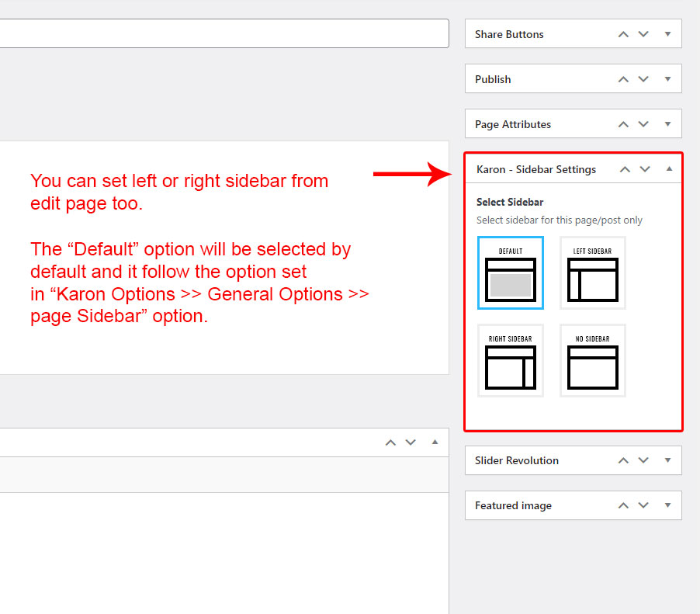The image size is (700, 614).
Task: Select the No Sidebar layout thumbnail
Action: click(x=593, y=361)
